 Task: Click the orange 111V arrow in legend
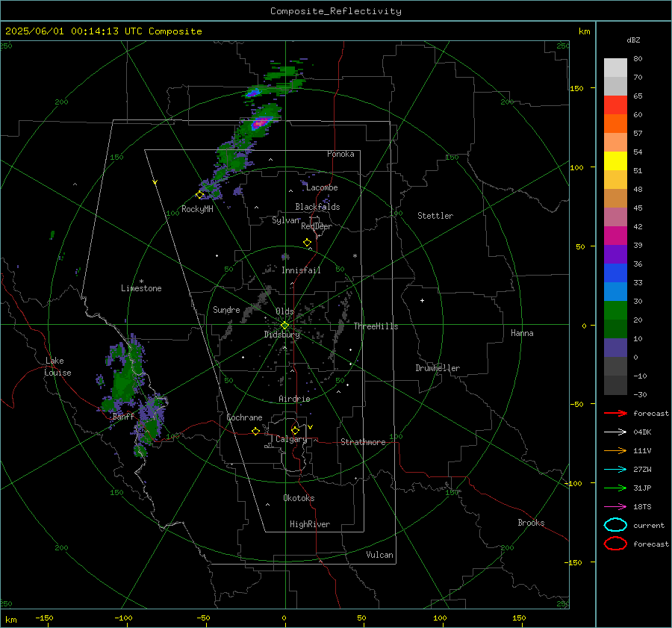tap(615, 450)
